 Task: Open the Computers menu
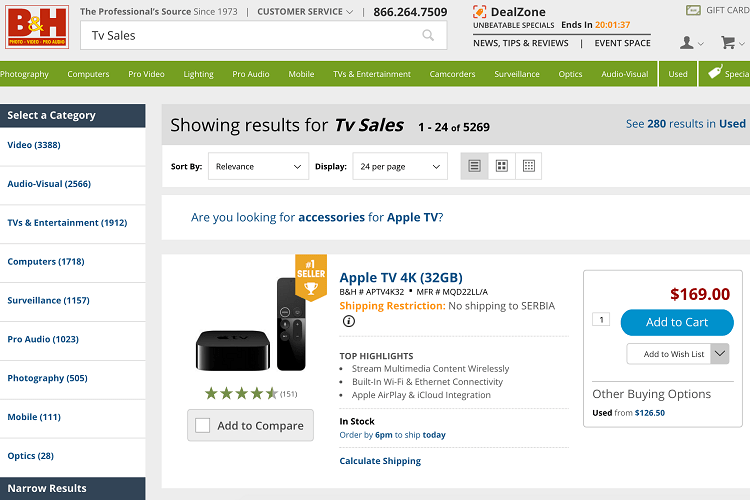point(88,74)
